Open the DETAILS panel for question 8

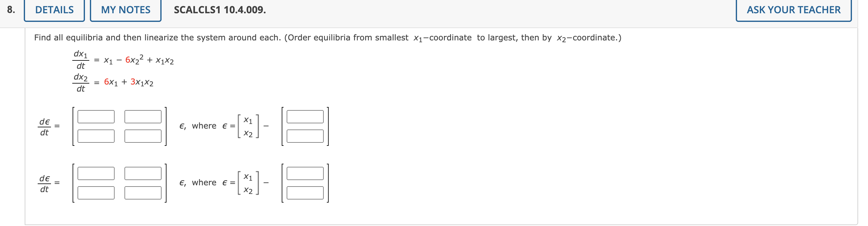[x=54, y=10]
